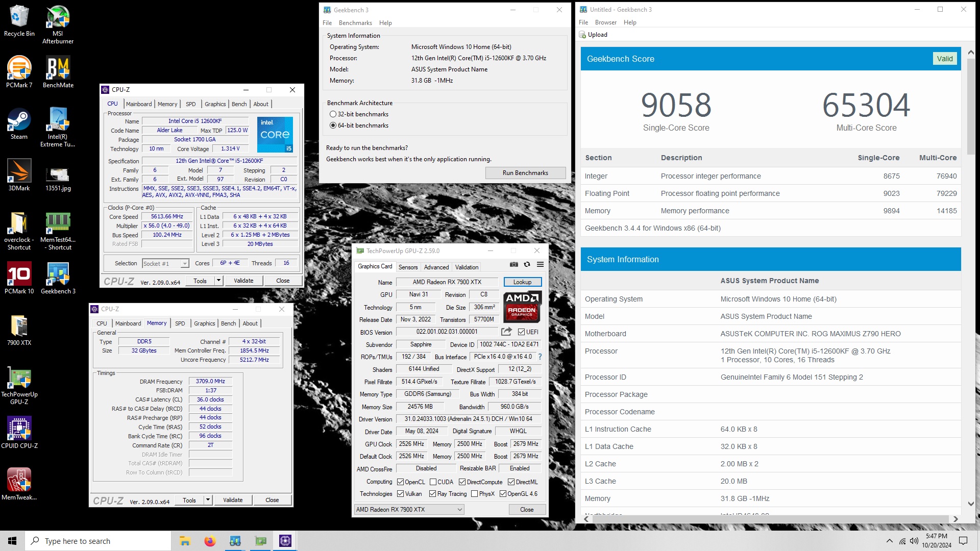Select 64-bit benchmarks radio button
The height and width of the screenshot is (551, 980).
[x=333, y=126]
